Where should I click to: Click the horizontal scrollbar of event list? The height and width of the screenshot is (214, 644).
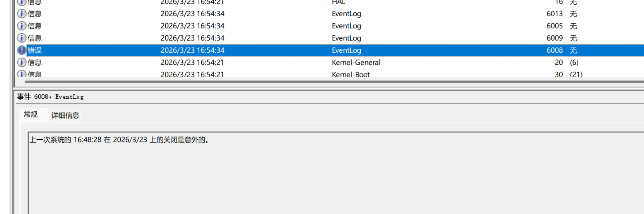pos(334,82)
